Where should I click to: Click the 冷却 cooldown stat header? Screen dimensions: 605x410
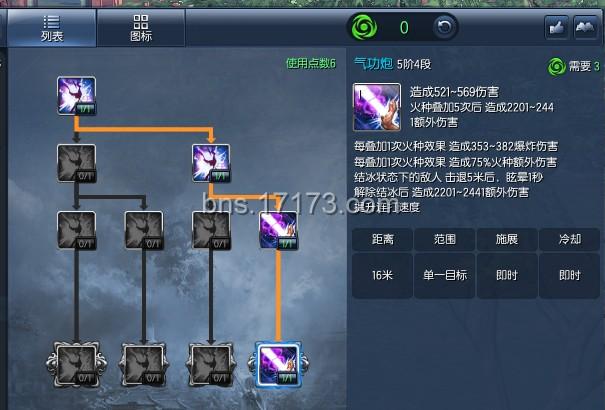(570, 239)
